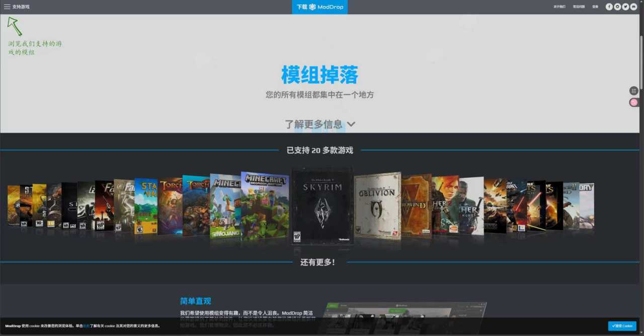This screenshot has width=644, height=336.
Task: Open the 关于我们 nav link
Action: [559, 7]
